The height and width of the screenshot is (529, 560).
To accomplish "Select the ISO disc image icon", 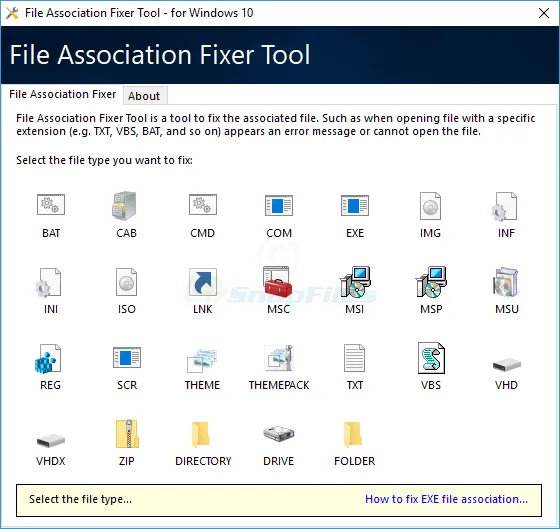I will coord(126,282).
